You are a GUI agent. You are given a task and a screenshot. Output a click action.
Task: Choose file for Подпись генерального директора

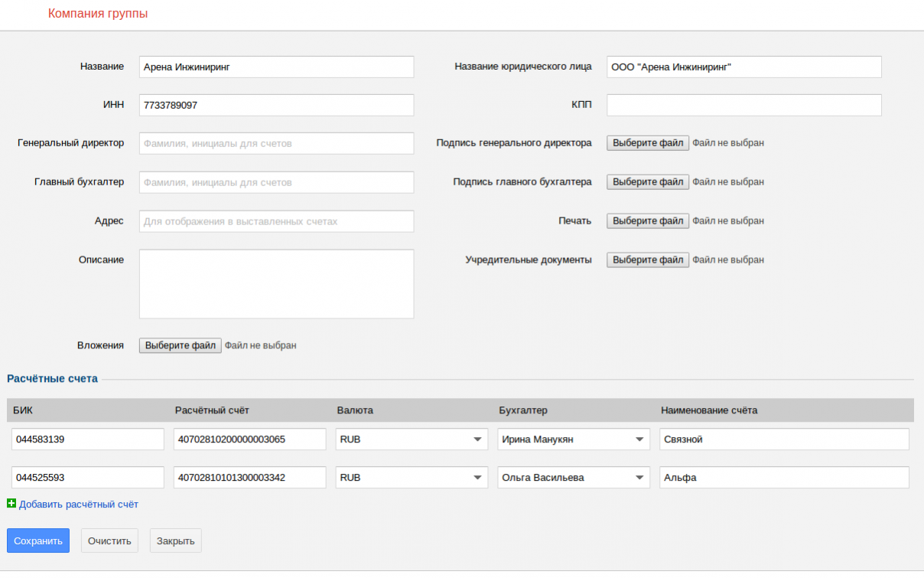647,143
